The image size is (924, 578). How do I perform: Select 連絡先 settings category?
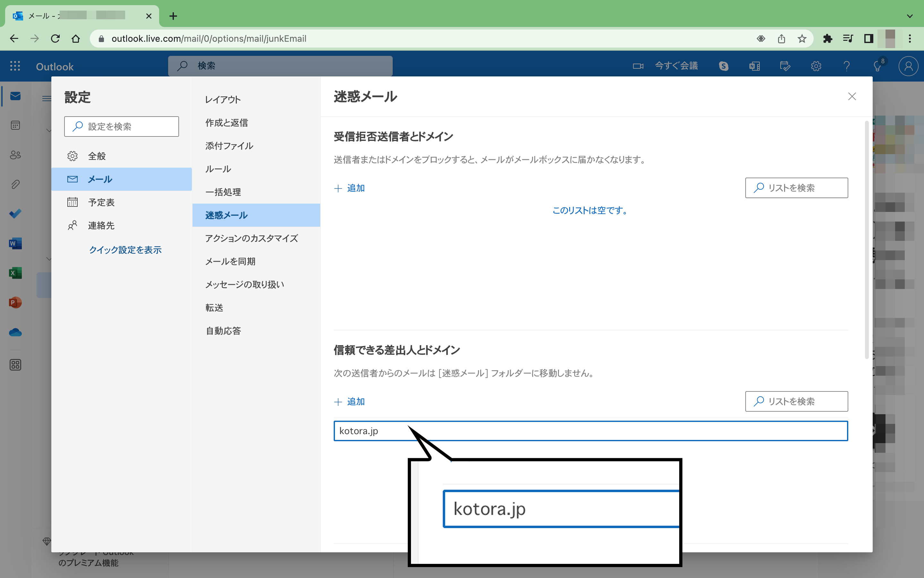(x=121, y=225)
